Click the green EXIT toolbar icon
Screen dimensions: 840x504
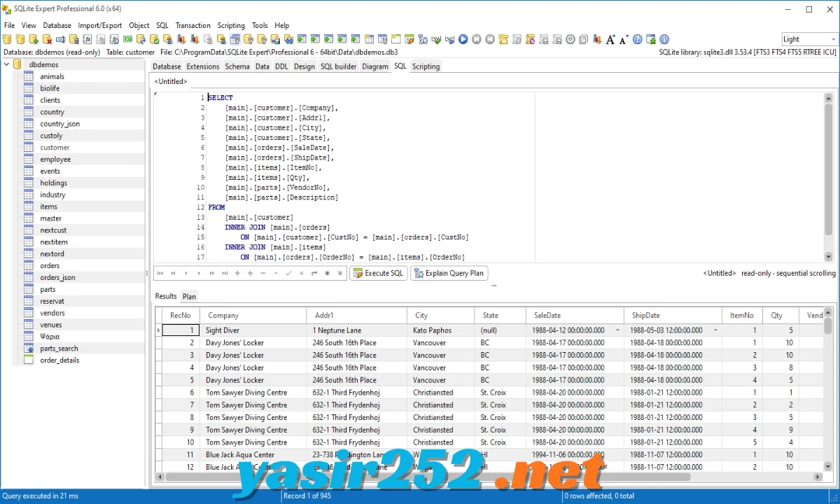click(x=127, y=39)
